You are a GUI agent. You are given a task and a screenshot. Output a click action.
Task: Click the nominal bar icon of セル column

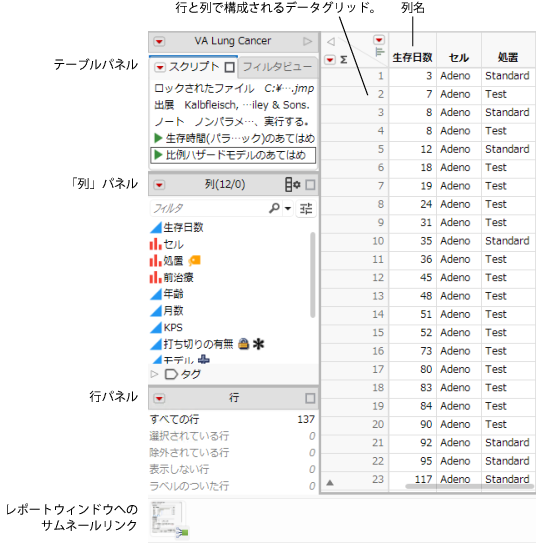(156, 244)
